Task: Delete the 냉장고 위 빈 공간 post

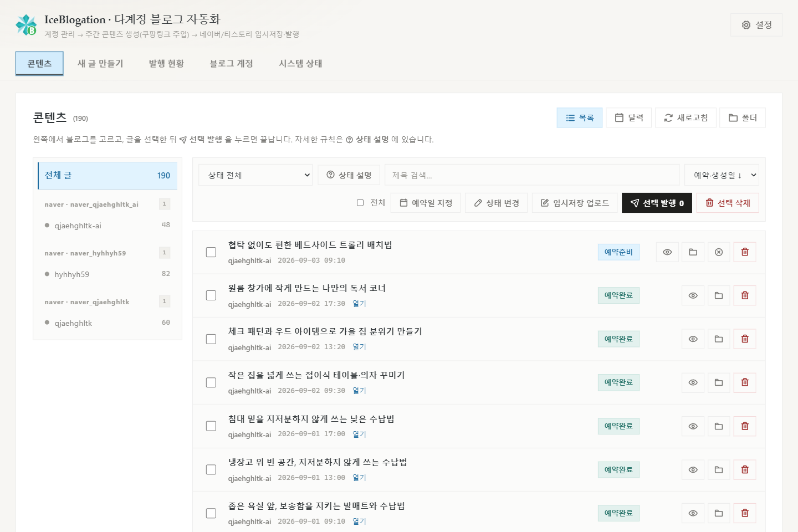Action: (x=745, y=469)
